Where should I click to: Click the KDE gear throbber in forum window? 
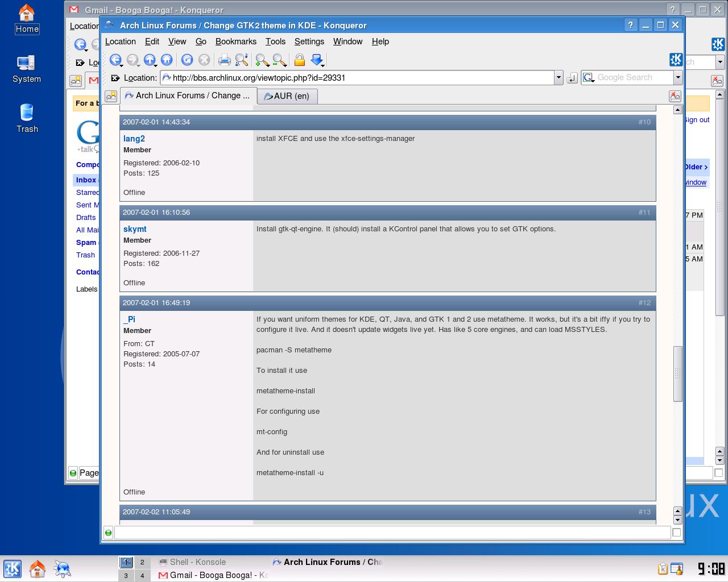[x=676, y=59]
